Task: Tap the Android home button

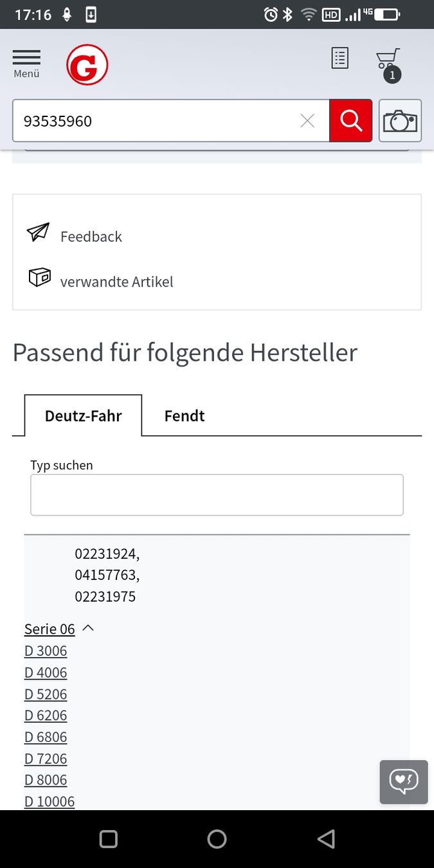Action: 217,839
